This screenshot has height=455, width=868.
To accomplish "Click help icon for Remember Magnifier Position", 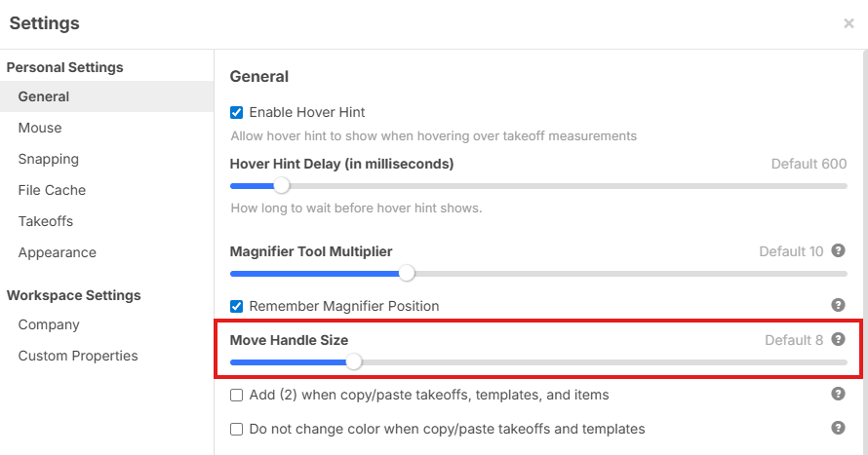I will tap(838, 305).
